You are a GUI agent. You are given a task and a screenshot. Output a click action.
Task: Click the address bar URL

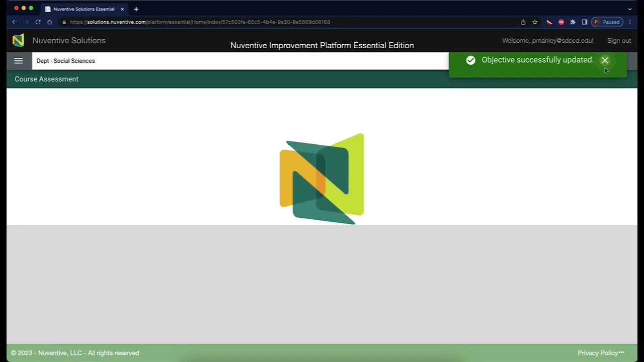pyautogui.click(x=200, y=22)
